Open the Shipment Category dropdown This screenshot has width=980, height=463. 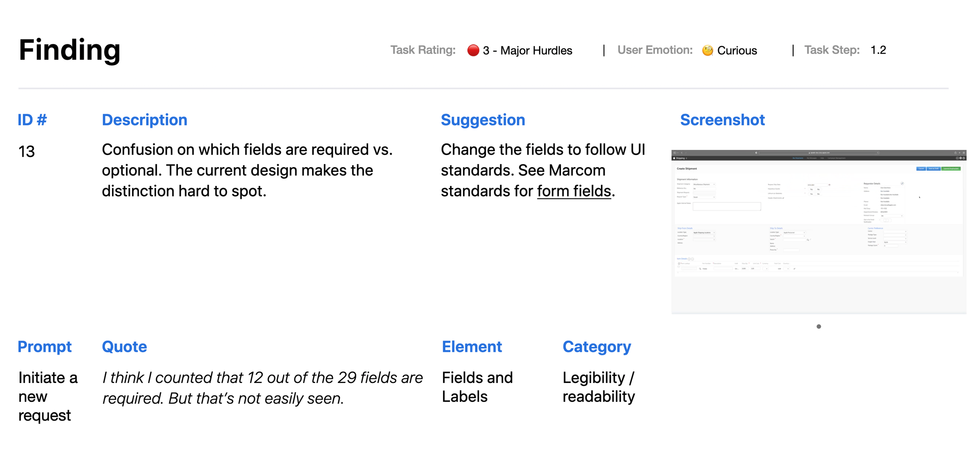[x=704, y=184]
